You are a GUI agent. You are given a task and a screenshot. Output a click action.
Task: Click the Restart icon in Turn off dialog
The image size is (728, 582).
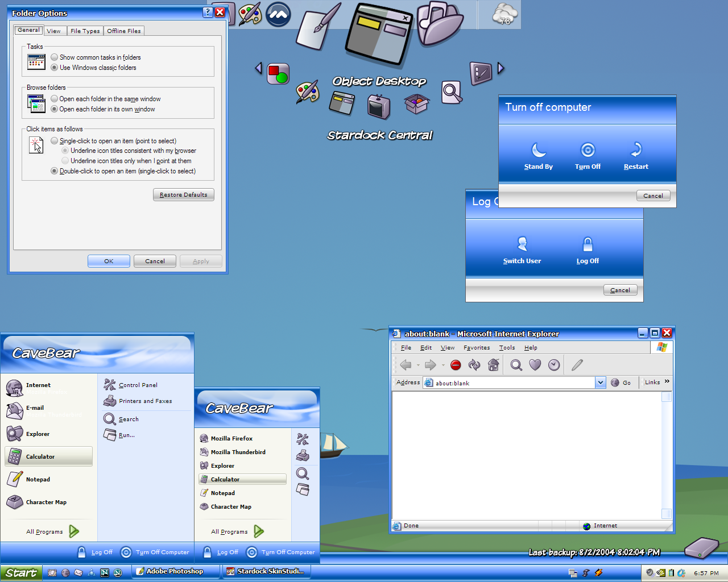(x=636, y=149)
